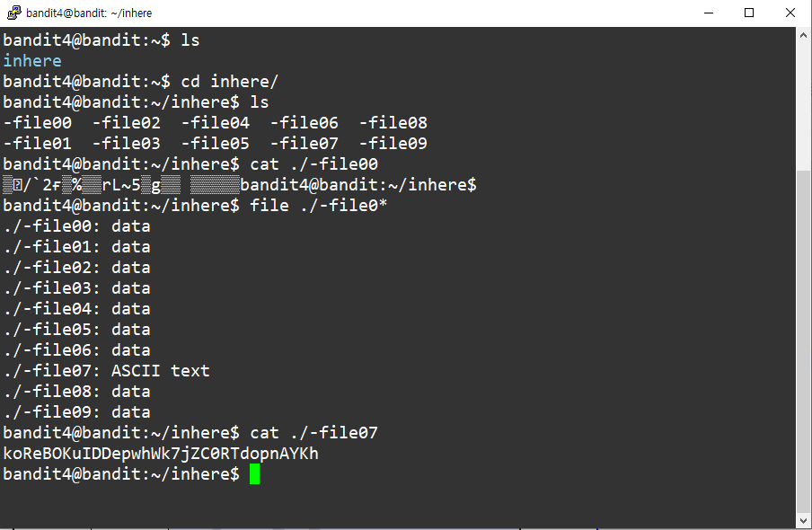
Task: Close the PuTTY terminal window
Action: (x=790, y=13)
